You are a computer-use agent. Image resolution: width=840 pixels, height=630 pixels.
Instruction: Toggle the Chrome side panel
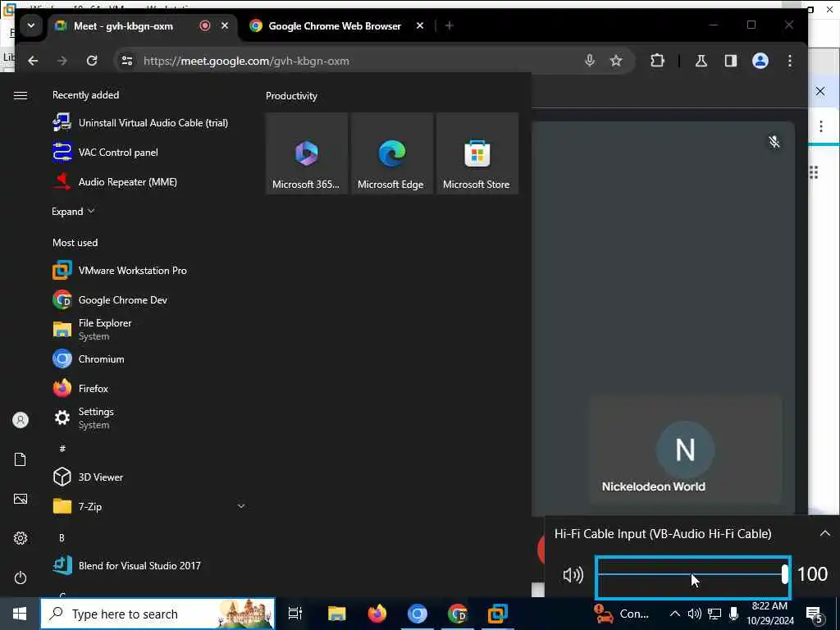pos(731,61)
